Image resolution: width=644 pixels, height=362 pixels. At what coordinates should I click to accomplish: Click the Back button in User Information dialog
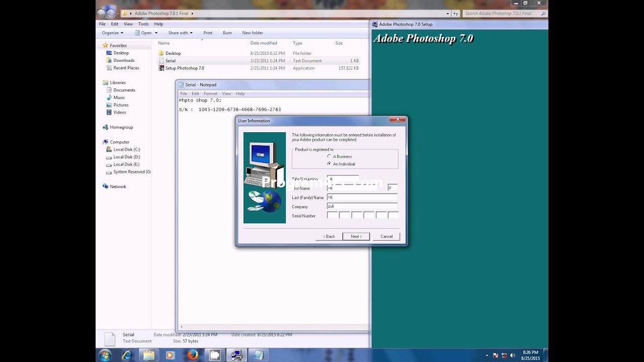pyautogui.click(x=330, y=236)
